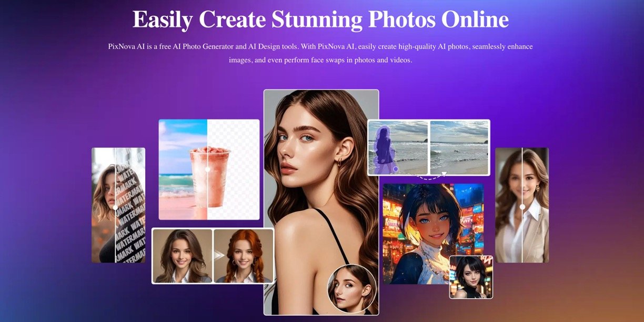Select the brown-haired woman before photo
This screenshot has width=644, height=322.
click(183, 256)
